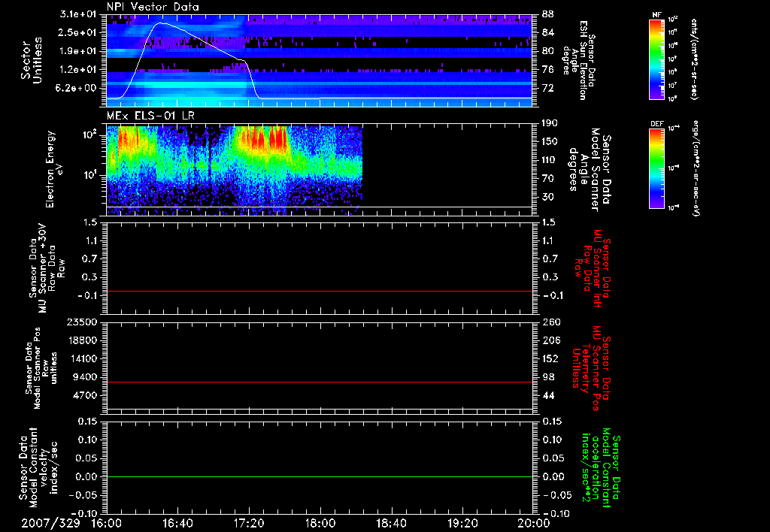Click the 23500 scanner position tick
The width and height of the screenshot is (770, 532).
pyautogui.click(x=83, y=322)
